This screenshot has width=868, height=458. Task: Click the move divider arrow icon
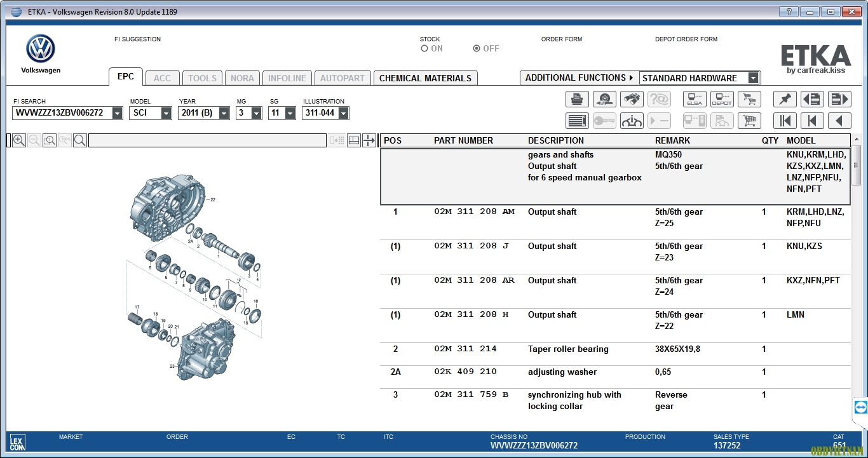pyautogui.click(x=369, y=140)
